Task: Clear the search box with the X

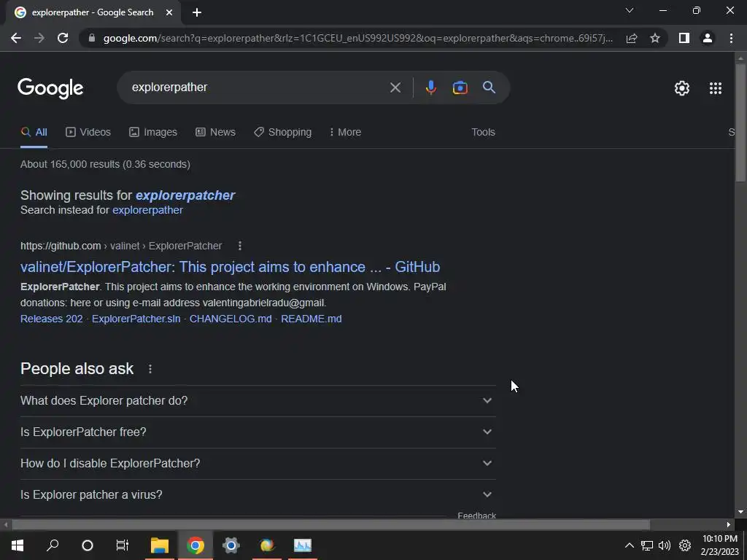Action: 395,87
